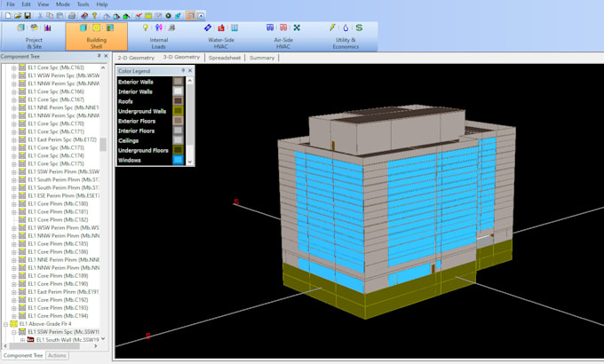The image size is (604, 364).
Task: Expand EL1 NNE Perim Spc node
Action: coord(14,107)
